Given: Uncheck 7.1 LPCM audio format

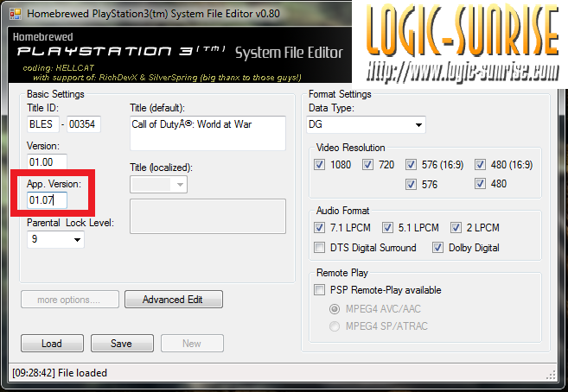Looking at the screenshot, I should coord(319,227).
